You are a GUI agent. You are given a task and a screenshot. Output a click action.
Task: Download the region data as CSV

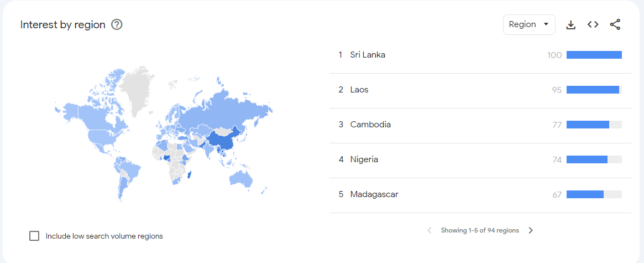coord(571,24)
